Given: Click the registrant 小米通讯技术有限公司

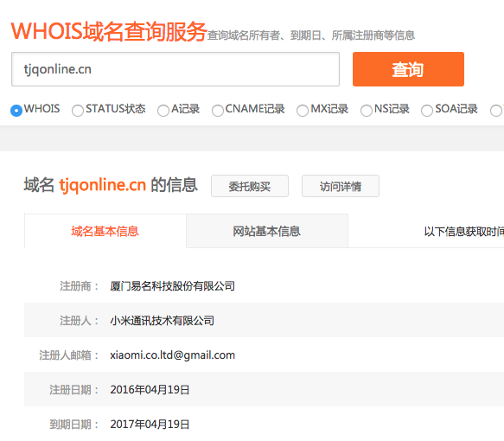Looking at the screenshot, I should click(x=163, y=321).
